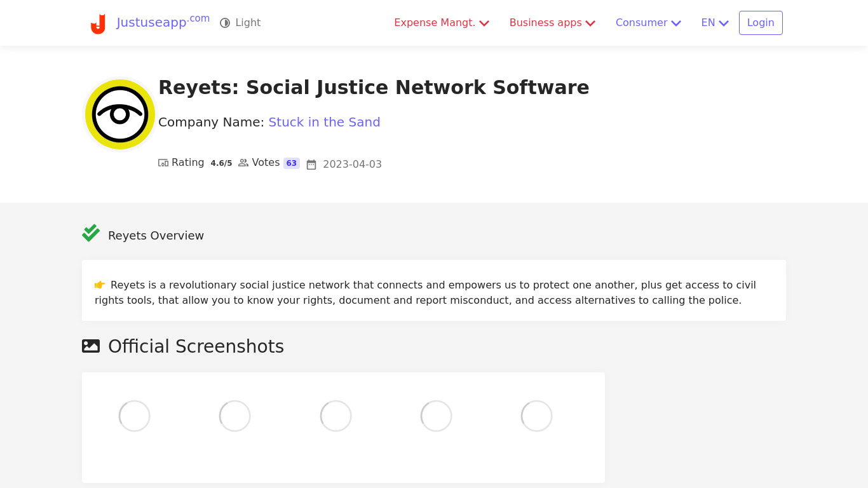This screenshot has width=868, height=488.
Task: Click the red Justuseapp logo icon
Action: pyautogui.click(x=98, y=24)
